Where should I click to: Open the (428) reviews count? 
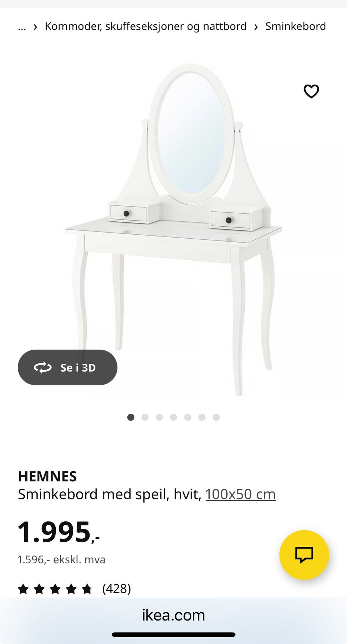click(x=116, y=589)
